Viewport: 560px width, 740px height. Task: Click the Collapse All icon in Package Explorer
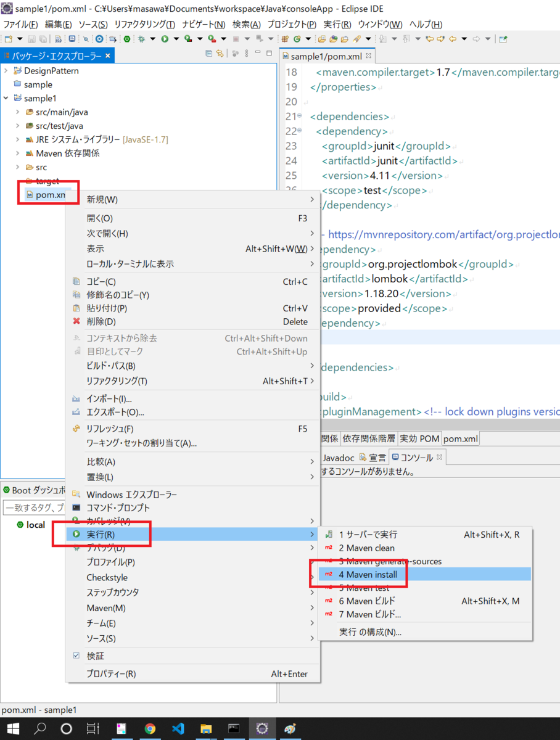208,54
